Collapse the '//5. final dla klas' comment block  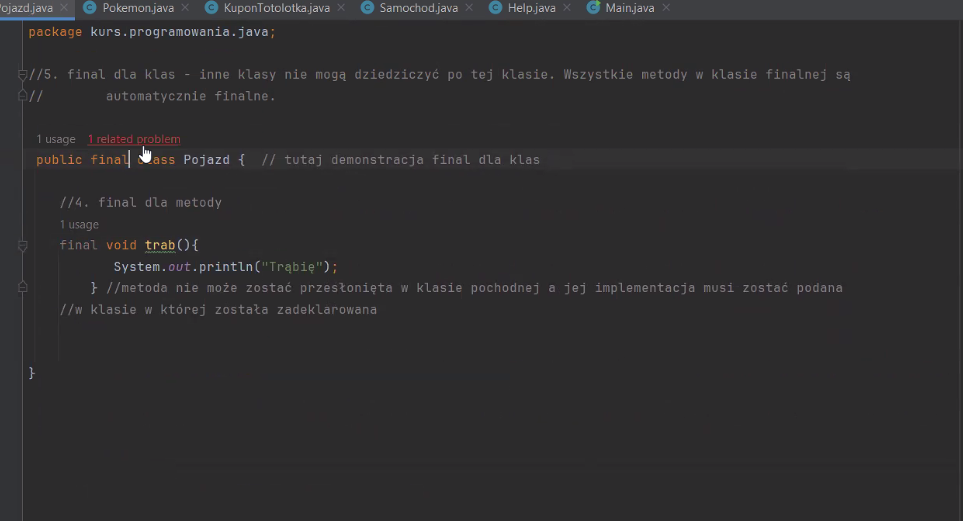21,75
